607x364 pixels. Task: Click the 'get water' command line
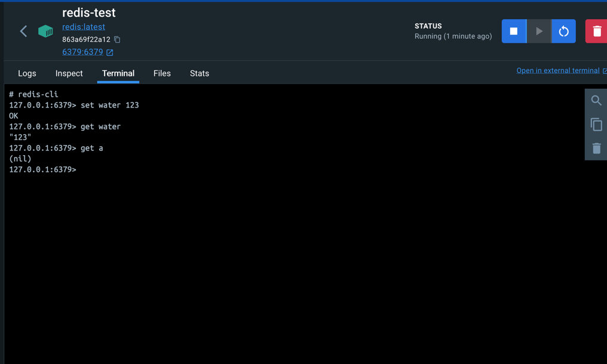pyautogui.click(x=65, y=127)
